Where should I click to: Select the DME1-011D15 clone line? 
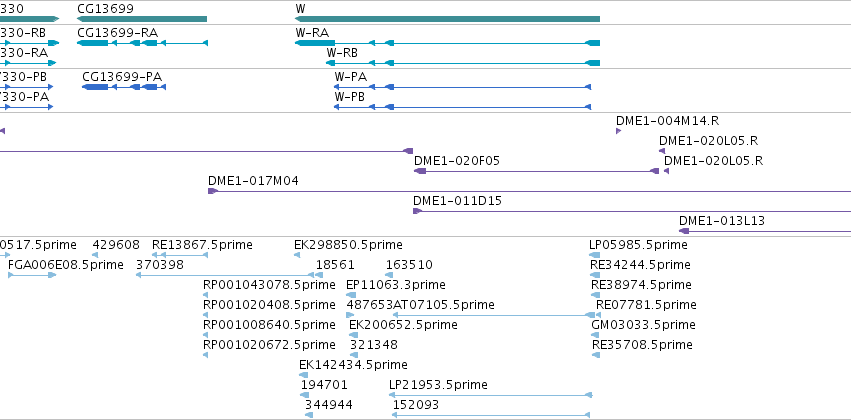[x=632, y=211]
